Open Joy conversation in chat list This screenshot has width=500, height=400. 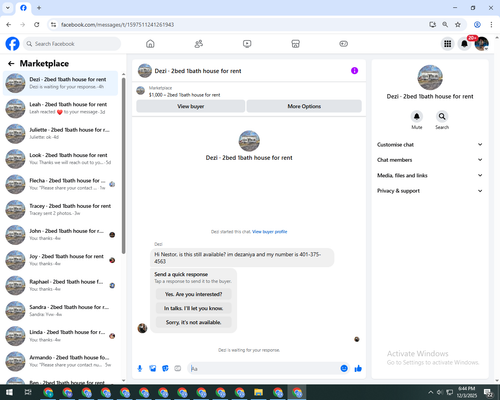pyautogui.click(x=60, y=260)
